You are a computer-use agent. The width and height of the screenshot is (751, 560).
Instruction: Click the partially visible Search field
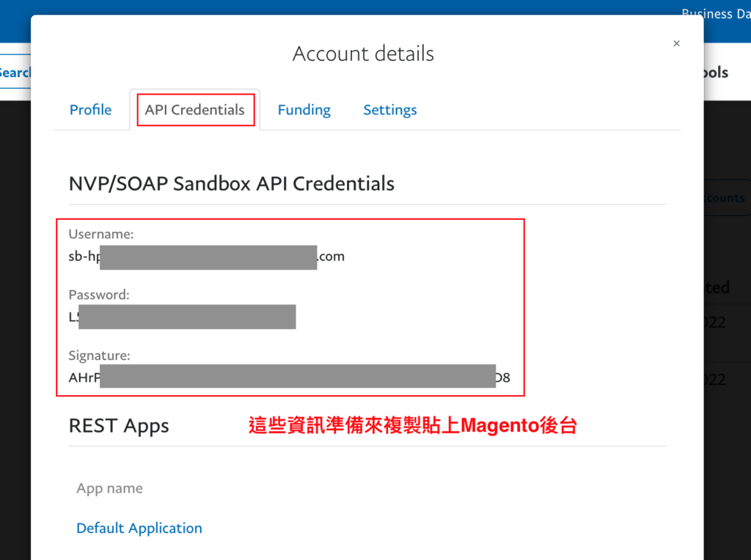pyautogui.click(x=15, y=73)
